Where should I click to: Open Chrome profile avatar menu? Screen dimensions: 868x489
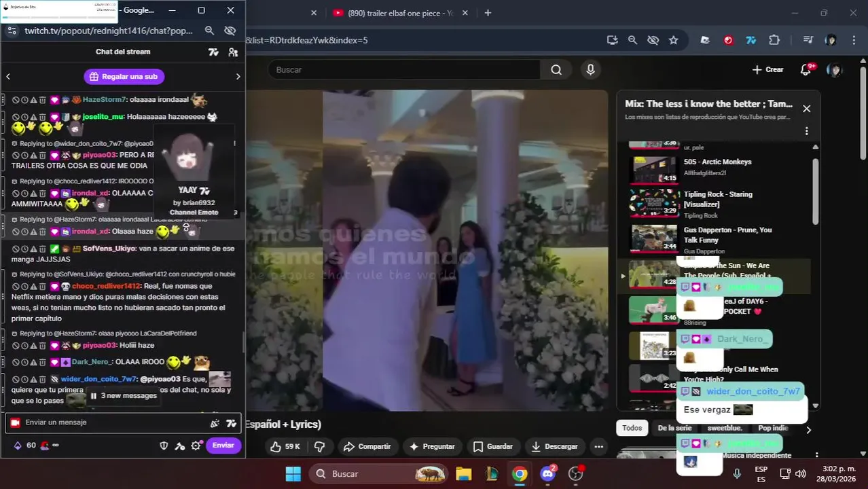tap(831, 40)
